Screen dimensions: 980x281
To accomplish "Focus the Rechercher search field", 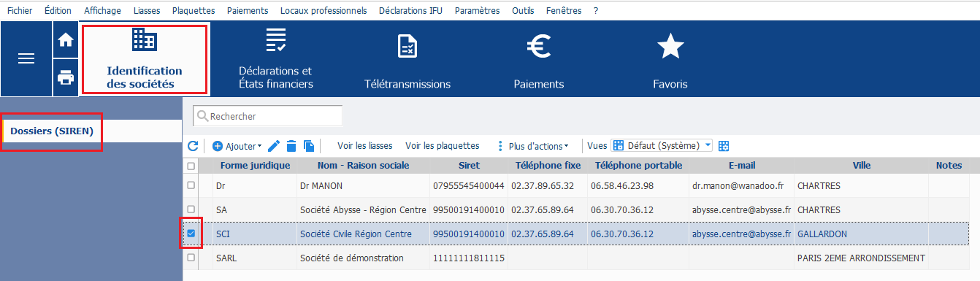I will (268, 116).
